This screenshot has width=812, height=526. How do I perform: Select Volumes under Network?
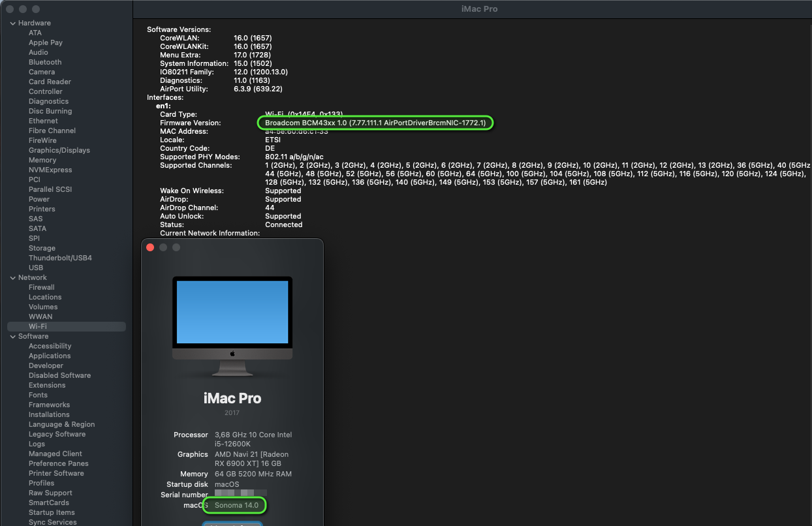[x=43, y=307]
